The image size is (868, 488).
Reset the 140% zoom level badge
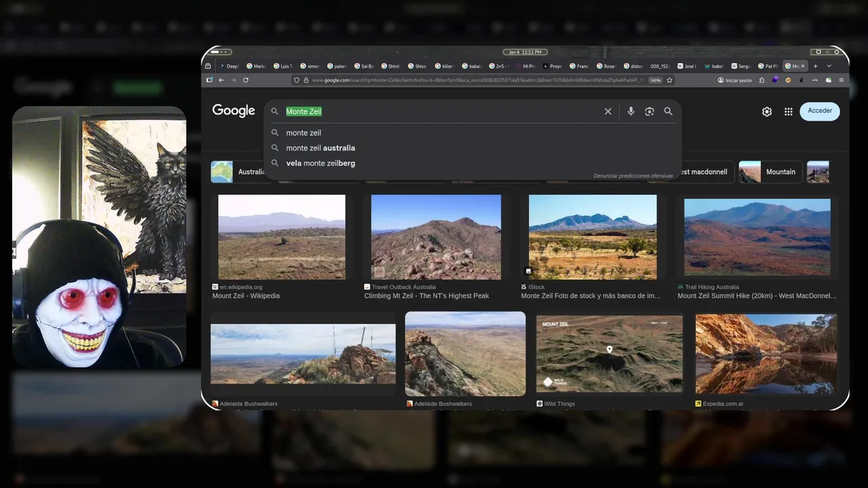tap(654, 80)
